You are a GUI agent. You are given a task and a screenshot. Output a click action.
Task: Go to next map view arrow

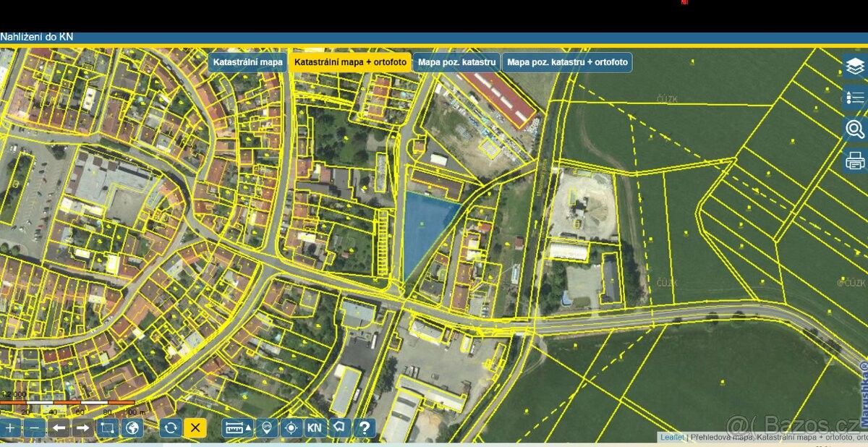pos(83,427)
